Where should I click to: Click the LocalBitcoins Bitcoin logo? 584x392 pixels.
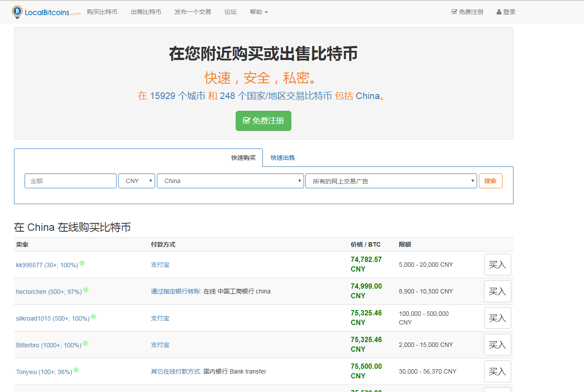pos(17,11)
